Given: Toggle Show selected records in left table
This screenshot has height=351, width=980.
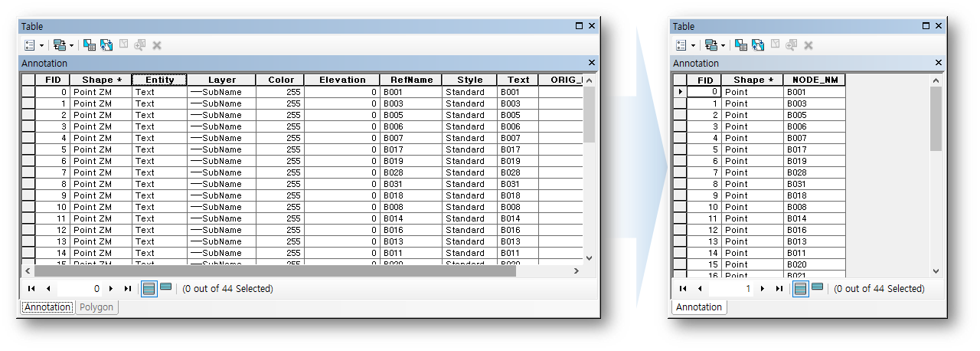Looking at the screenshot, I should 165,288.
